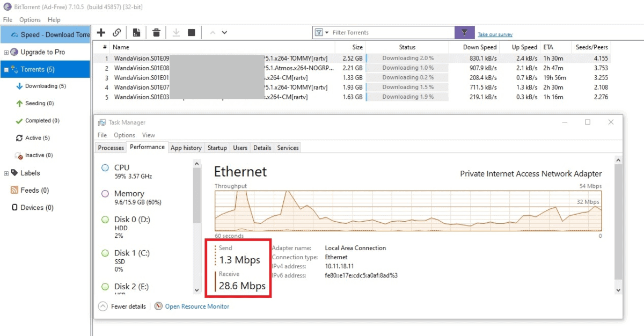Select the WandaVision.S01E01 torrent row
The image size is (644, 336).
tap(352, 77)
